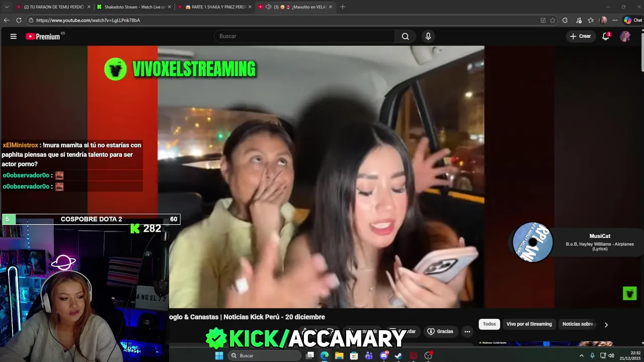Select Vivo por el Streaming chip
The width and height of the screenshot is (644, 362).
[529, 324]
